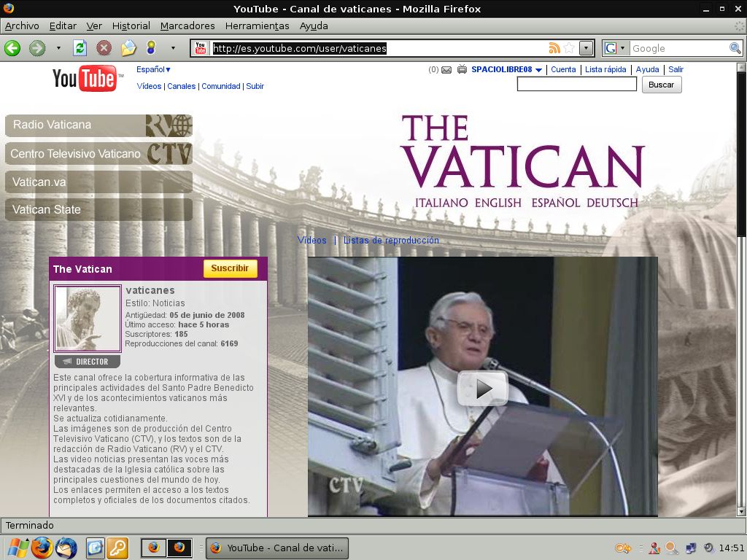Image resolution: width=747 pixels, height=560 pixels.
Task: Go back using the green back arrow
Action: click(12, 48)
